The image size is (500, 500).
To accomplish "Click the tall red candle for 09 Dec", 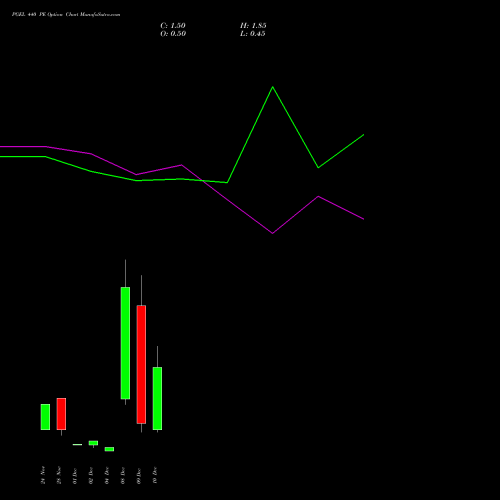I will click(141, 364).
